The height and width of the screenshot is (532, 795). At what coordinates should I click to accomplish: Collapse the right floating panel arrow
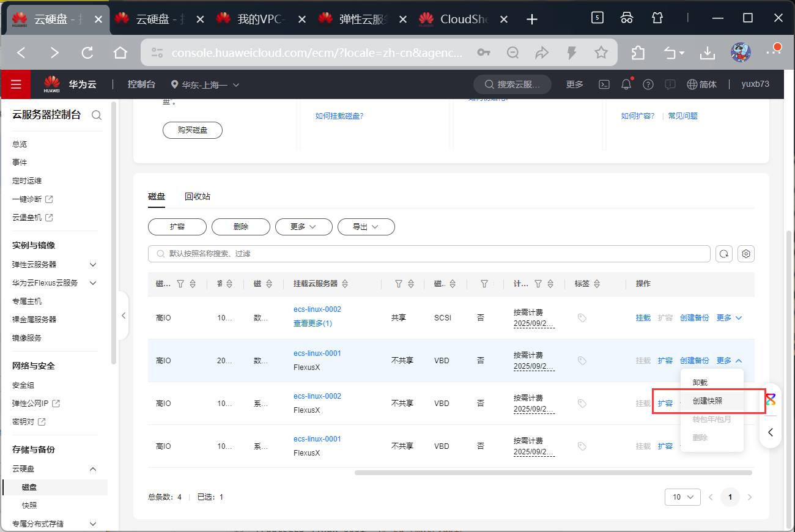click(x=771, y=432)
